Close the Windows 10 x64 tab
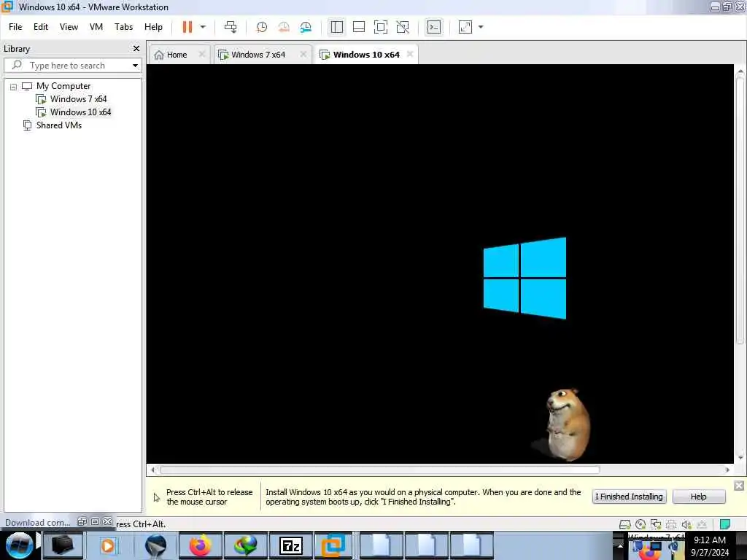747x560 pixels. pos(410,54)
